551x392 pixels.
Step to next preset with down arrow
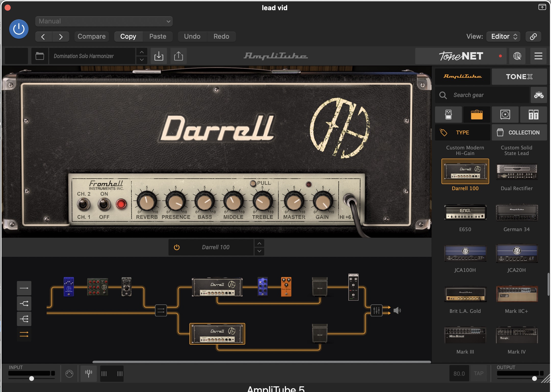142,60
